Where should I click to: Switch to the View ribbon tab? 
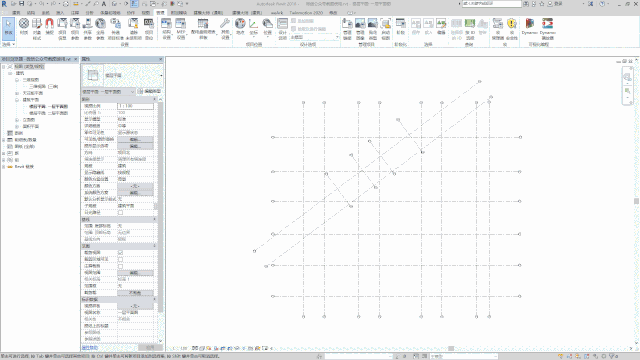tap(146, 13)
